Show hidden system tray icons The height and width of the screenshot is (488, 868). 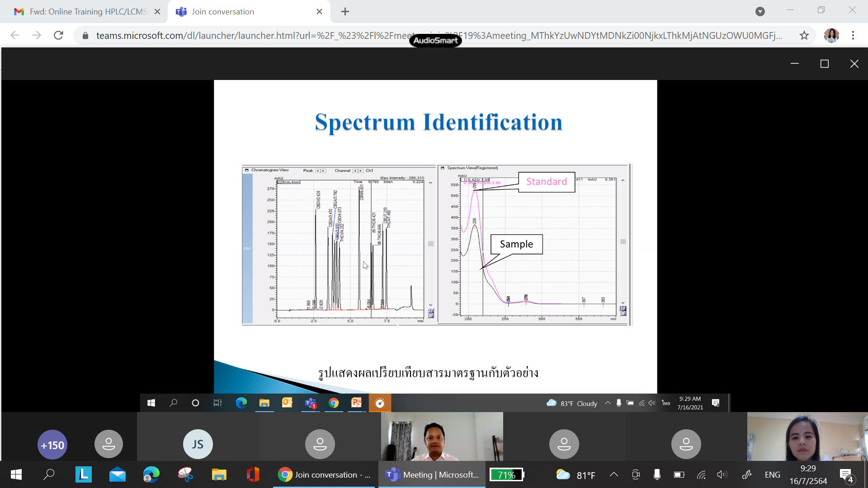coord(613,474)
